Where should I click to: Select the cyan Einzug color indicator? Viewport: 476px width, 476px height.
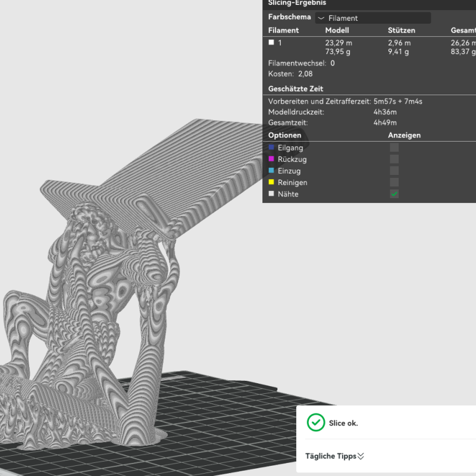click(x=273, y=171)
